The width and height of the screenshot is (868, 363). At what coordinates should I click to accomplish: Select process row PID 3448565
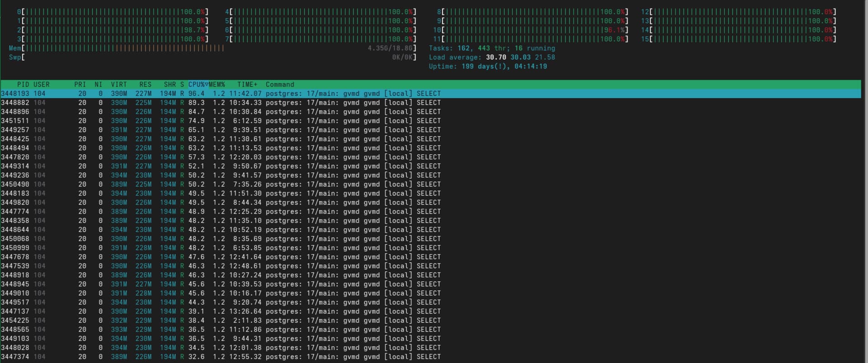tap(430, 330)
